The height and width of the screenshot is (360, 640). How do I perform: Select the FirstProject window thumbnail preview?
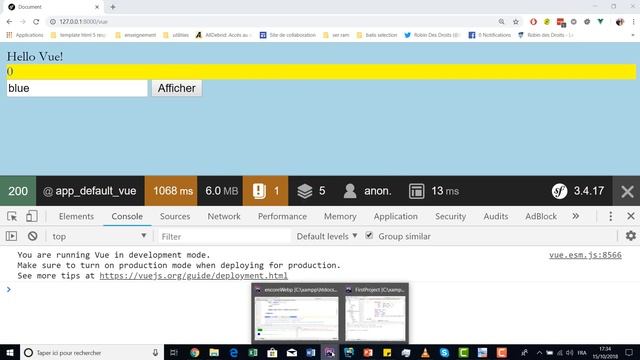375,313
